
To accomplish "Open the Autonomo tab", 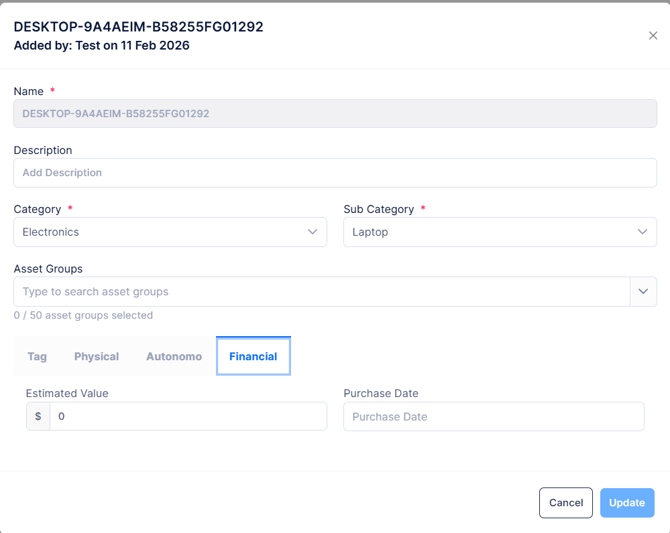I will tap(174, 356).
